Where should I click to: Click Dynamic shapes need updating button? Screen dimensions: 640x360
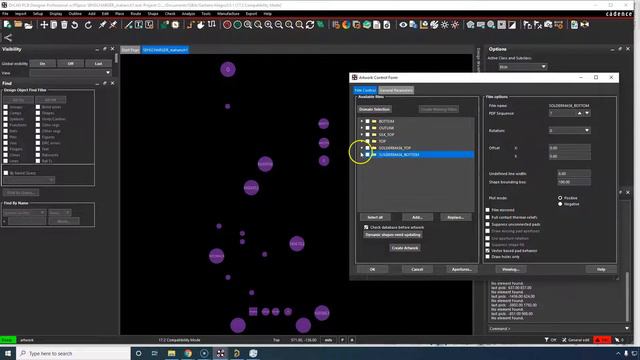pyautogui.click(x=393, y=235)
